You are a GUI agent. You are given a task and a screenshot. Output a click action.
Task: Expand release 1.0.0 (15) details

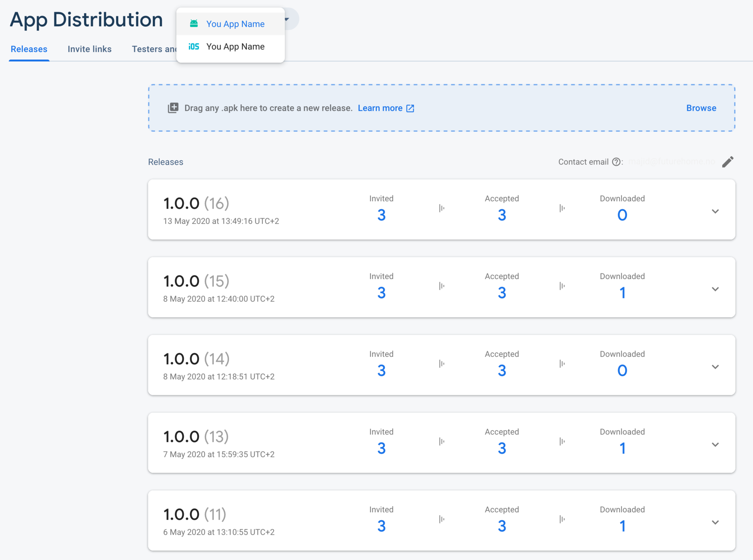pyautogui.click(x=715, y=289)
